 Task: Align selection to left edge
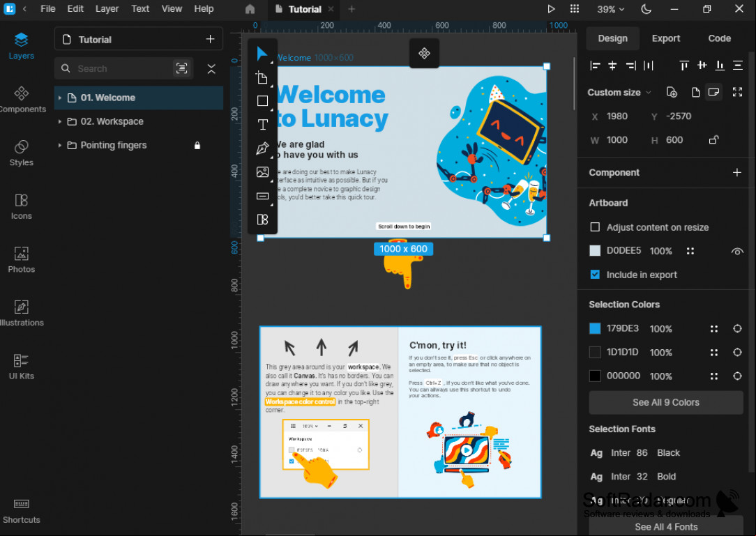(595, 66)
